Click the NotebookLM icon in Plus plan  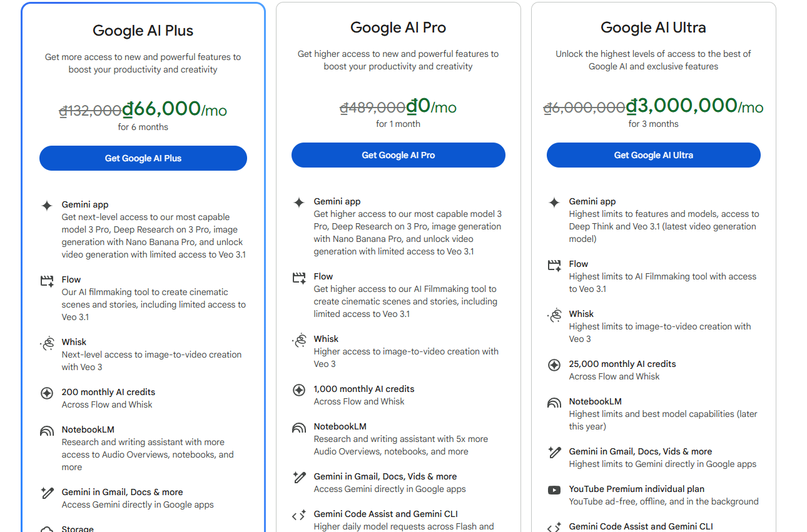tap(47, 431)
